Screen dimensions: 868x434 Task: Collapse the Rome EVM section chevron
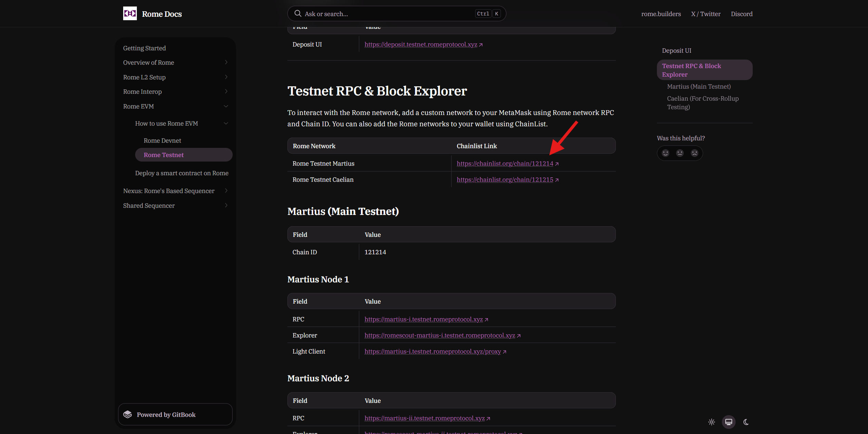point(226,106)
